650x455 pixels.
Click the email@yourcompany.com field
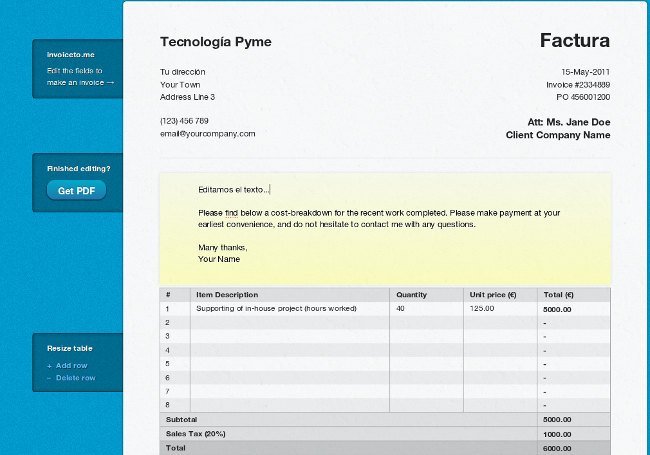pyautogui.click(x=207, y=133)
